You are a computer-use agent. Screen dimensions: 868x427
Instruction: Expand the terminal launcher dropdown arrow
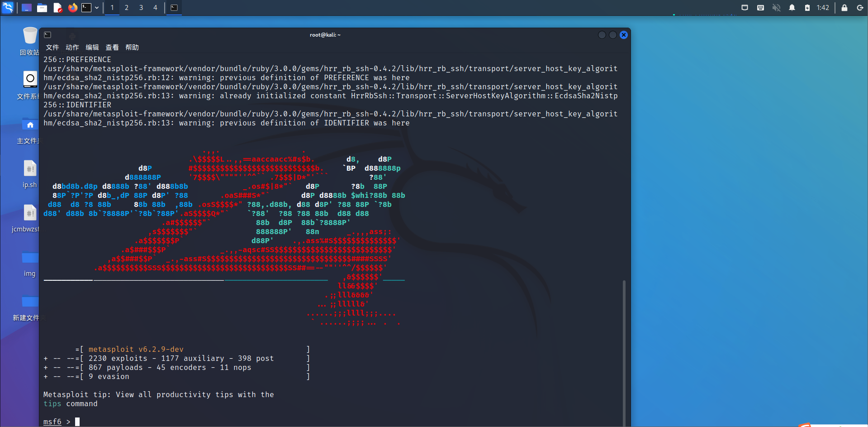tap(97, 8)
